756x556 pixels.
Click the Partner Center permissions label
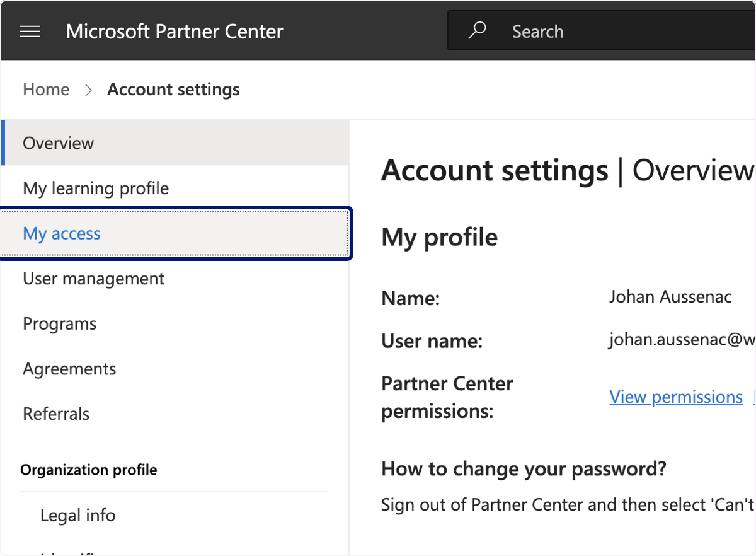pos(447,397)
